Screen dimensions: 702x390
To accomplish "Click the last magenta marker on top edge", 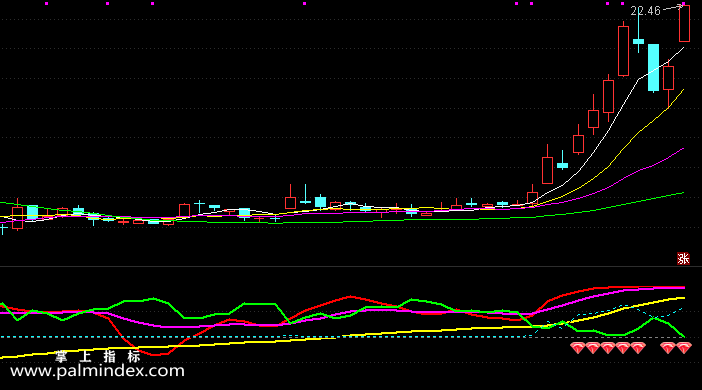I will [684, 4].
